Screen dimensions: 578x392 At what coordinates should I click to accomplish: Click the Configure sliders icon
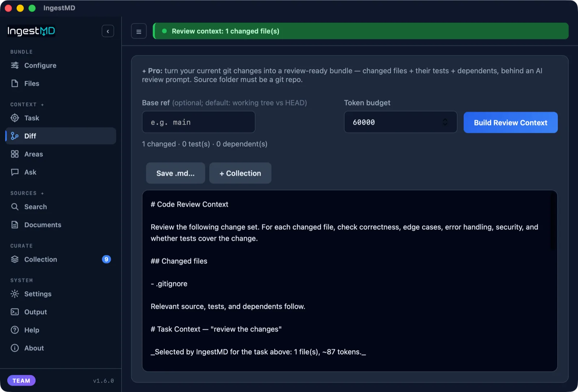[15, 65]
